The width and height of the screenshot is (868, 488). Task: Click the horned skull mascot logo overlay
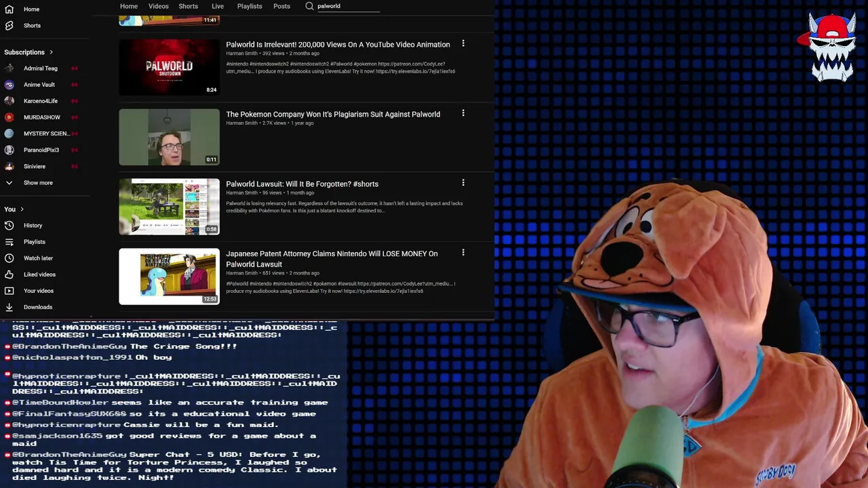pyautogui.click(x=831, y=46)
